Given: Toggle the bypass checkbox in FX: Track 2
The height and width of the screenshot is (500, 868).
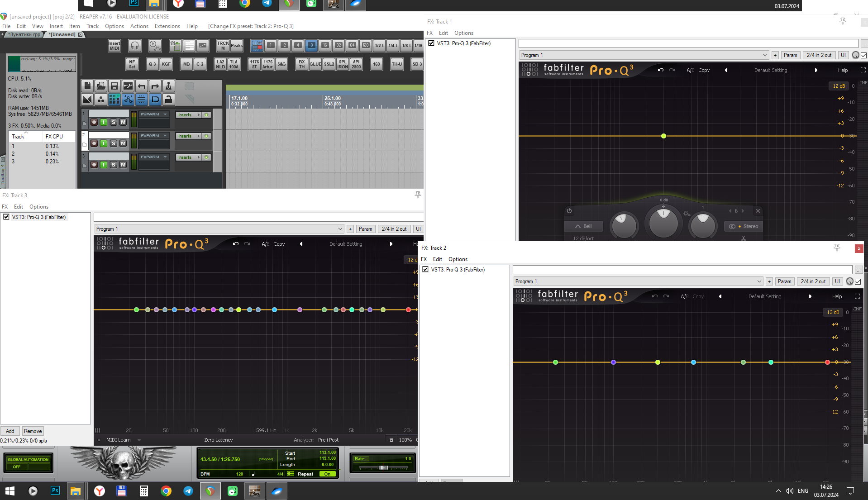Looking at the screenshot, I should tap(858, 281).
